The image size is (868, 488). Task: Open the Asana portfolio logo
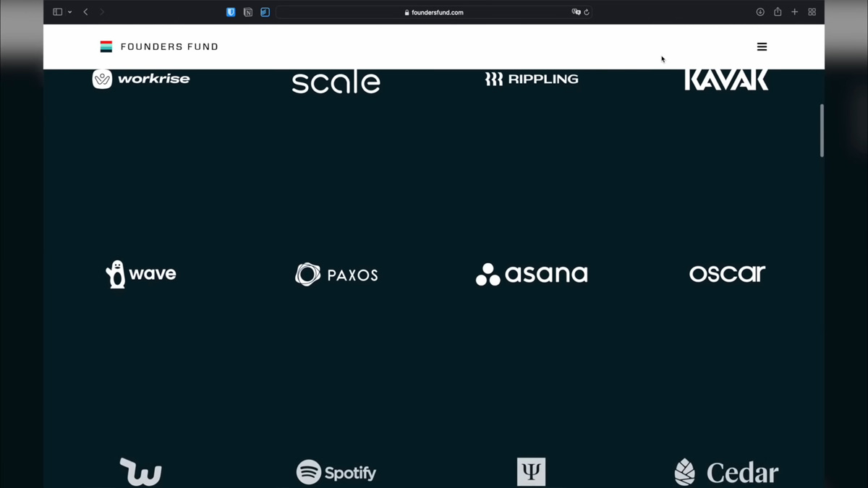click(x=532, y=274)
